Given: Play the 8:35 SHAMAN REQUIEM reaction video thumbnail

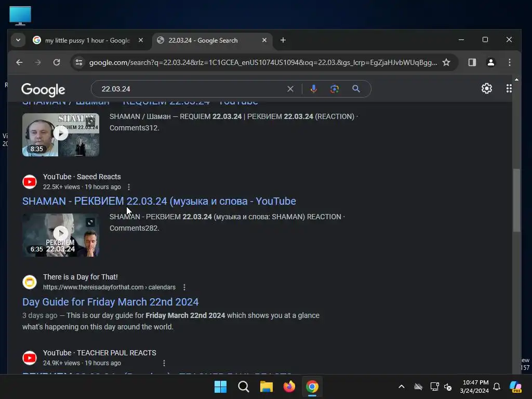Looking at the screenshot, I should pyautogui.click(x=61, y=134).
